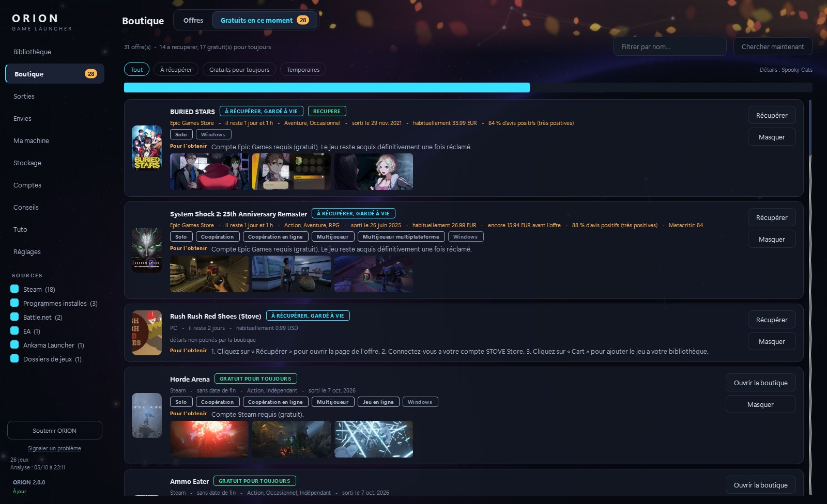Select the Gratuits en ce moment tab
The image size is (827, 504).
[x=265, y=20]
